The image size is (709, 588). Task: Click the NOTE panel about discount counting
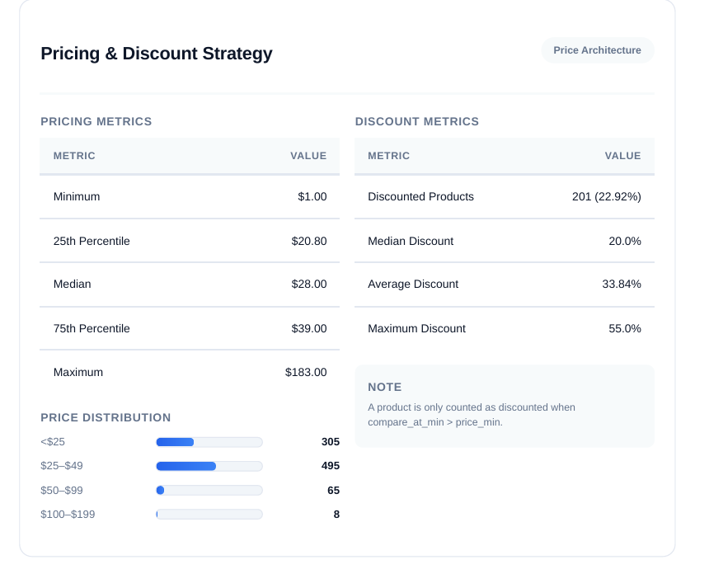(504, 405)
